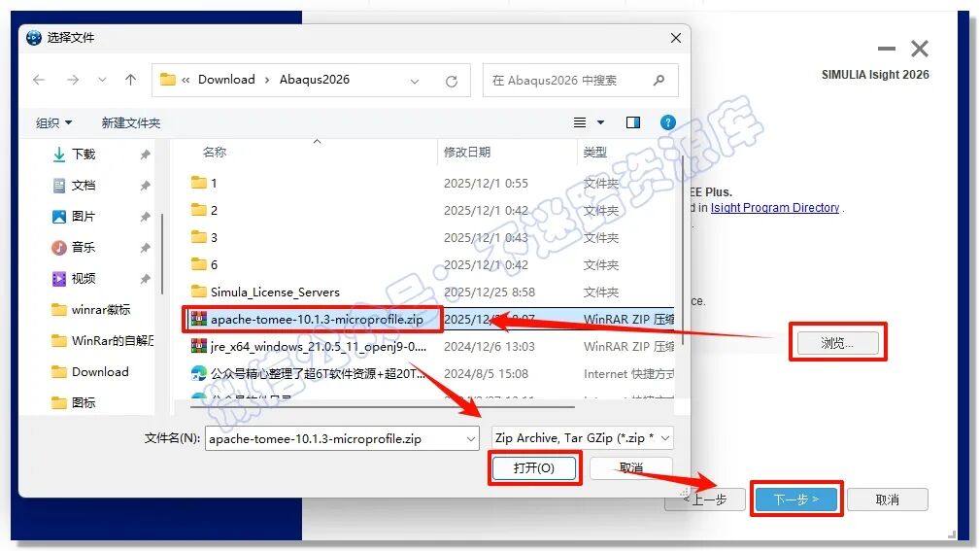The image size is (980, 551).
Task: Click the Download breadcrumb in address bar
Action: pyautogui.click(x=226, y=80)
